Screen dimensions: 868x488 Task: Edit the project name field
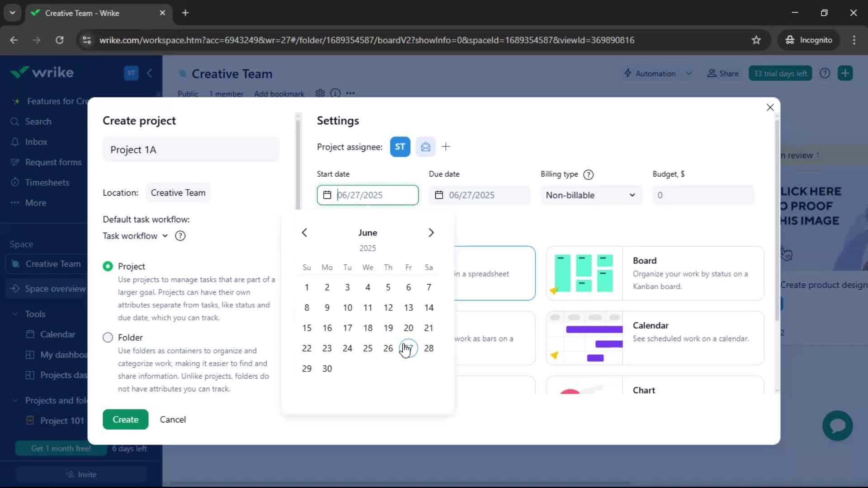pos(191,150)
